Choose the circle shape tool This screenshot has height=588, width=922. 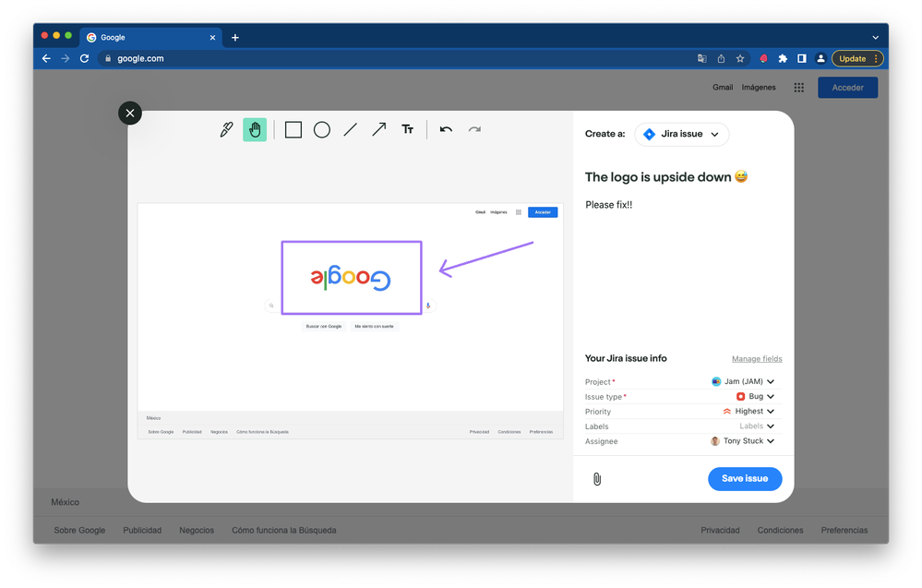tap(322, 129)
